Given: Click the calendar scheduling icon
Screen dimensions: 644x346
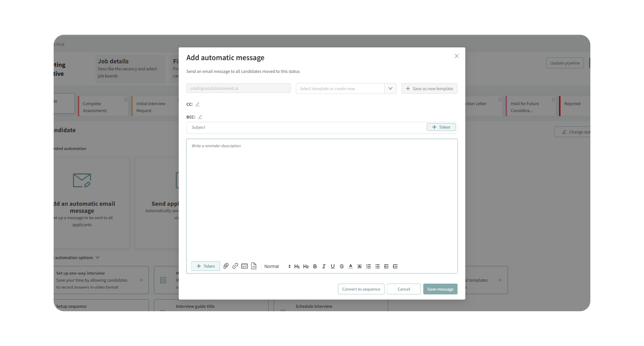Looking at the screenshot, I should 244,266.
